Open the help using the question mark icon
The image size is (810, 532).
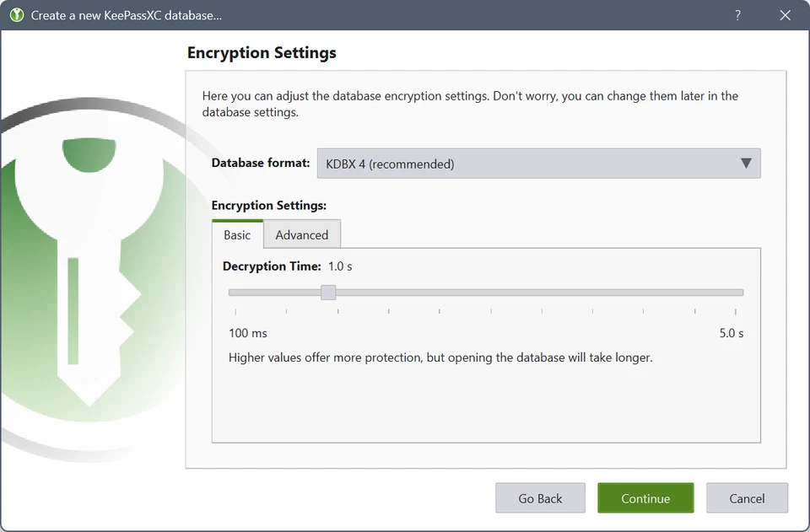[x=737, y=14]
